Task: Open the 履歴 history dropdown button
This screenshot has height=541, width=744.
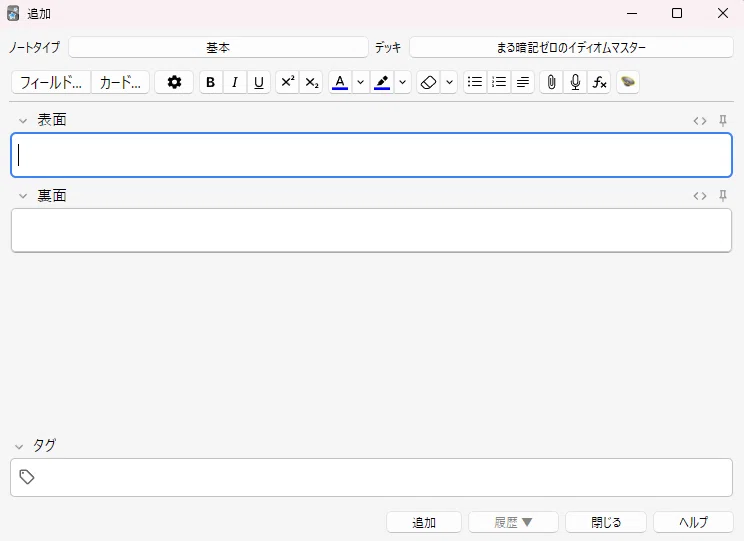Action: 513,522
